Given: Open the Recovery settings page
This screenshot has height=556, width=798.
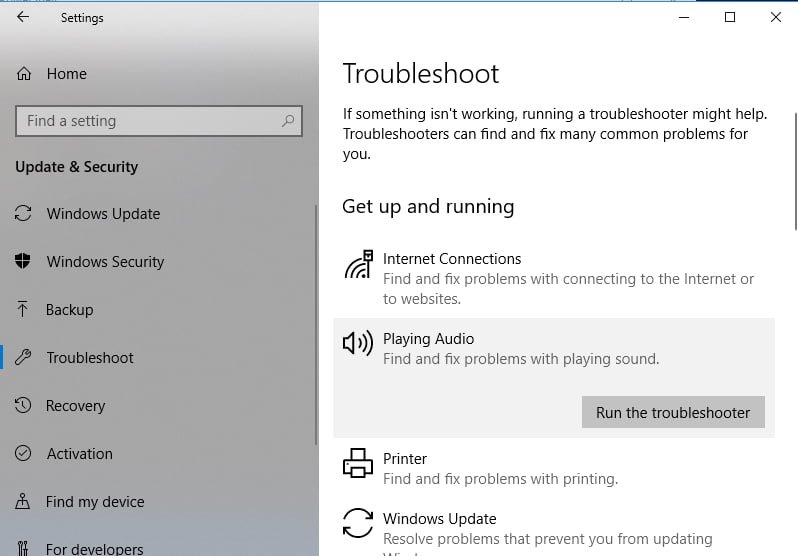Looking at the screenshot, I should pyautogui.click(x=75, y=406).
